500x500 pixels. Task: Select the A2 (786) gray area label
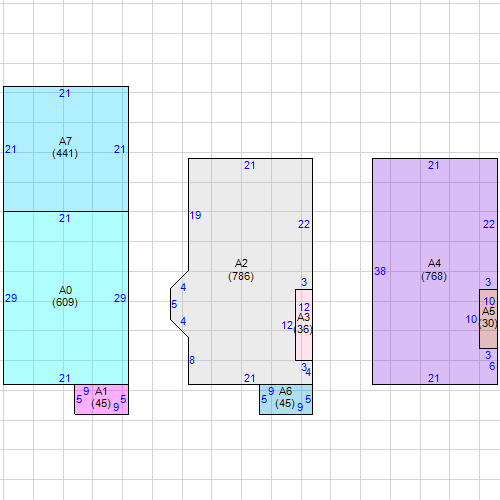(x=241, y=270)
